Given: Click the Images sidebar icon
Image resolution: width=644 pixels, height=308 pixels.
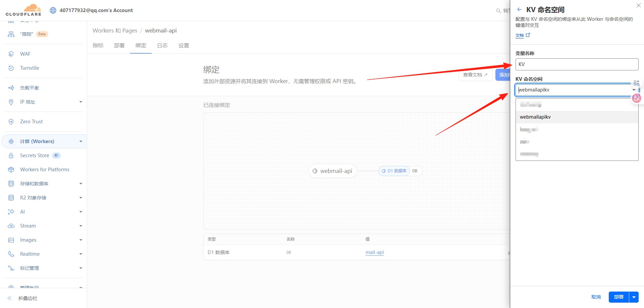Looking at the screenshot, I should 11,240.
